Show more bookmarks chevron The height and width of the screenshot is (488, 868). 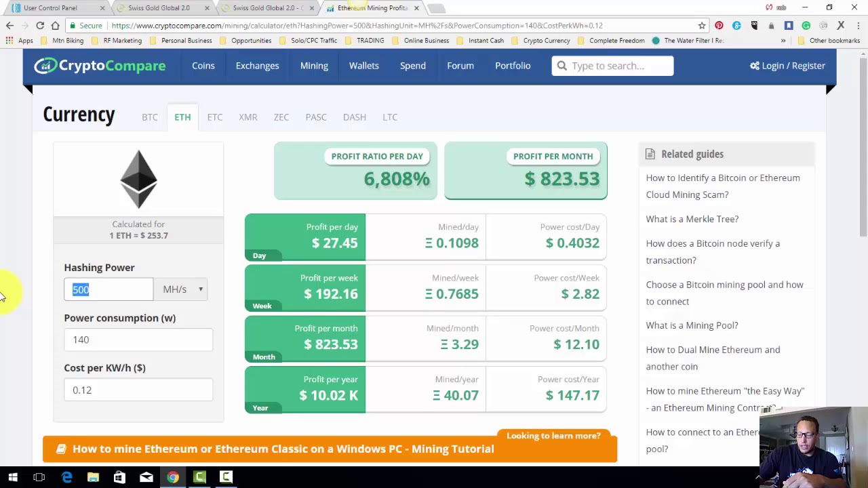(783, 41)
